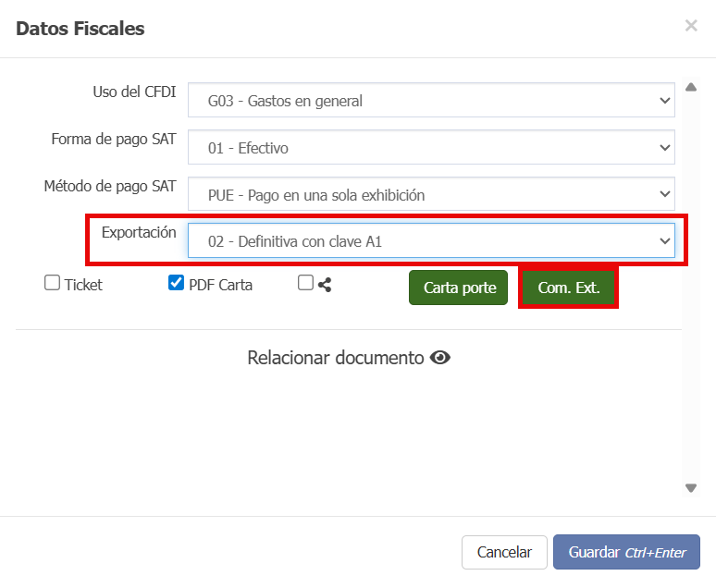
Task: Expand the Exportación dropdown list
Action: pyautogui.click(x=431, y=241)
